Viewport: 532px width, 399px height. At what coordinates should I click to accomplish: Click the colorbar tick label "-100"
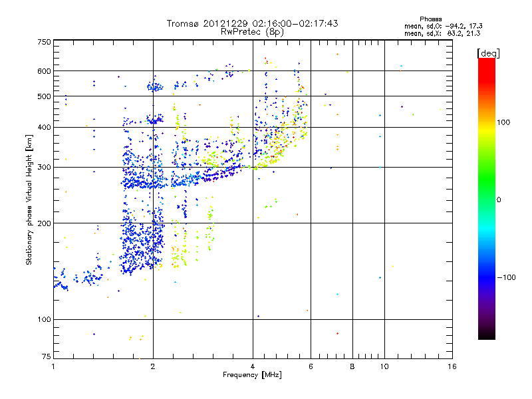click(507, 277)
